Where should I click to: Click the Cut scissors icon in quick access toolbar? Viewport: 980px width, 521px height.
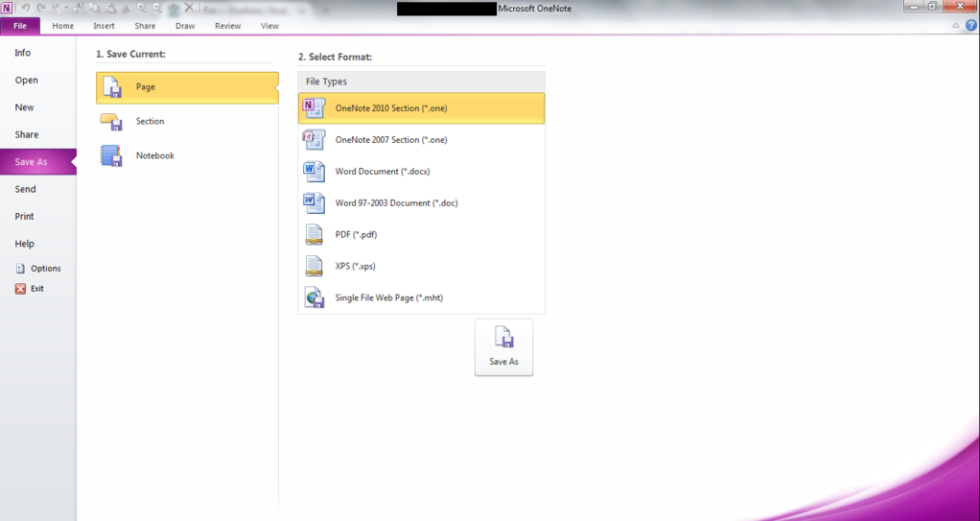point(127,8)
